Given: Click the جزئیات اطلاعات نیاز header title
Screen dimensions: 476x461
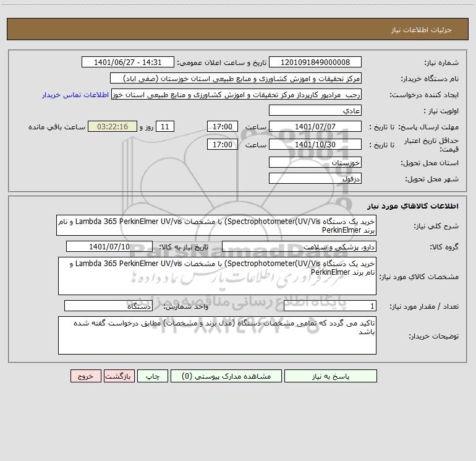Looking at the screenshot, I should pos(422,30).
